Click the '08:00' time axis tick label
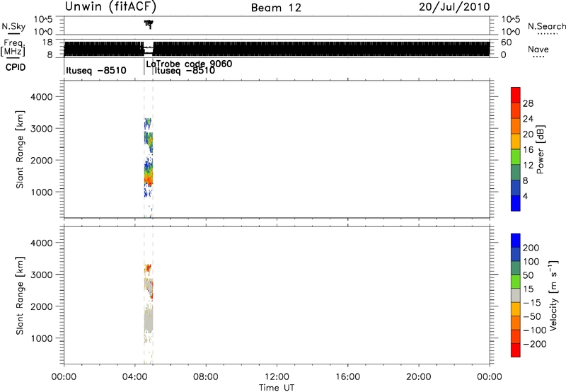 206,377
